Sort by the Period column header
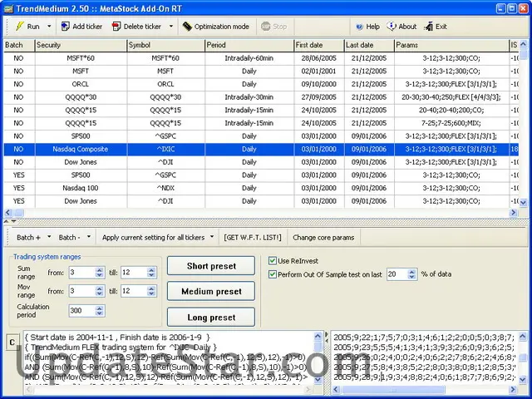The image size is (532, 399). click(249, 45)
